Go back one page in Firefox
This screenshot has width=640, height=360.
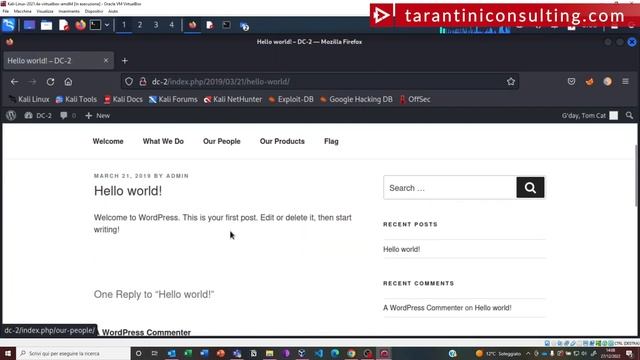(14, 82)
